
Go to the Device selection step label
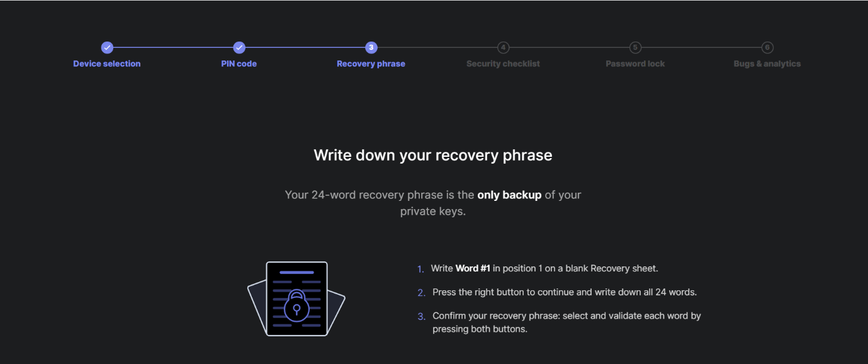coord(107,64)
